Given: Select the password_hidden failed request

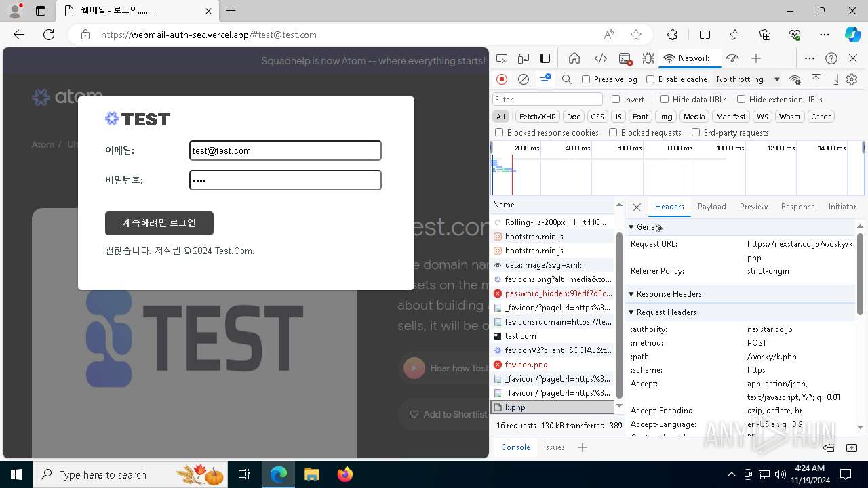Looking at the screenshot, I should click(x=553, y=293).
